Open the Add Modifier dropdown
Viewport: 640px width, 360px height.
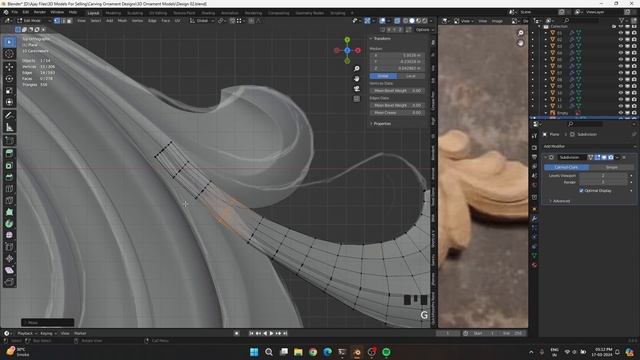(x=589, y=146)
